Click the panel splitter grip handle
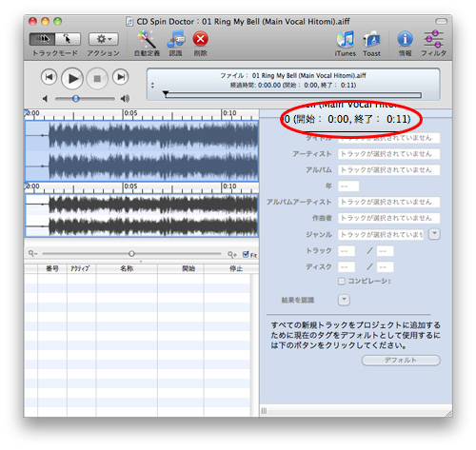This screenshot has width=476, height=450. pyautogui.click(x=264, y=411)
